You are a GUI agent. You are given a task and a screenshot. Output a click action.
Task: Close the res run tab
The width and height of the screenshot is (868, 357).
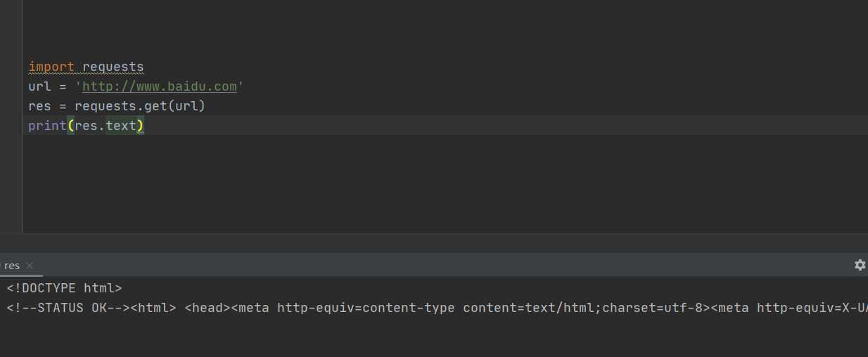point(30,266)
